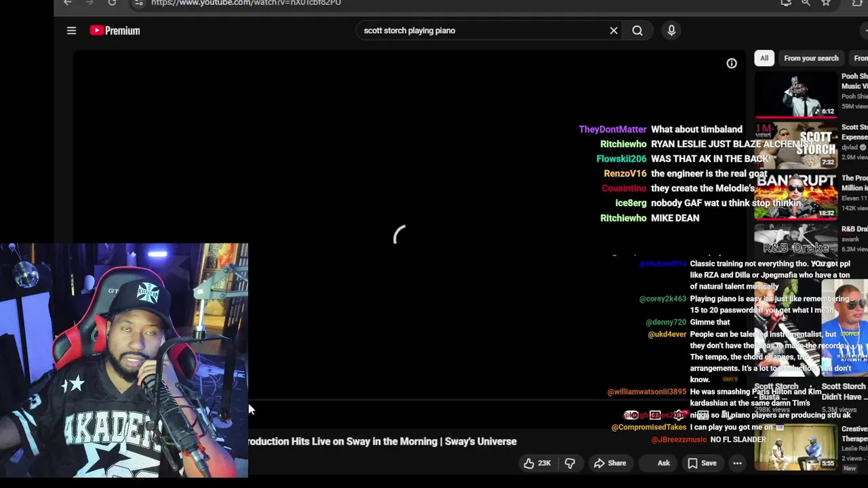868x488 pixels.
Task: Dislike the video
Action: pos(570,463)
